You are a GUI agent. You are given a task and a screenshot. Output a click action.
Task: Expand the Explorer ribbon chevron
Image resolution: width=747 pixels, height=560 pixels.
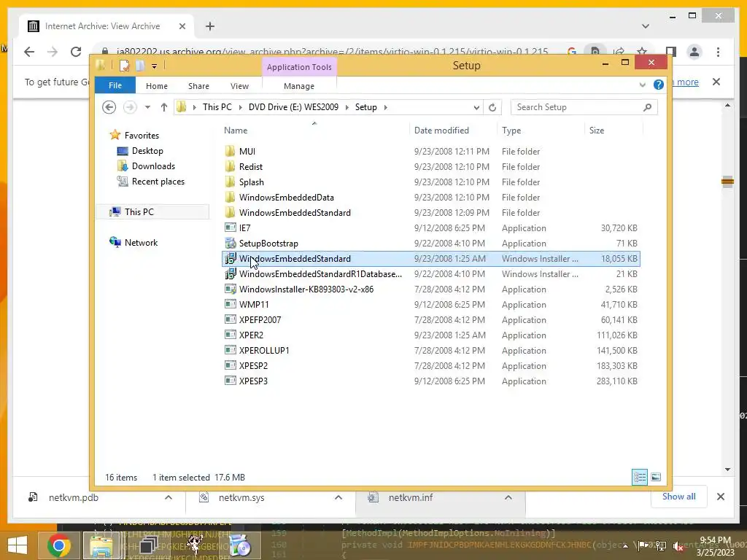point(642,85)
